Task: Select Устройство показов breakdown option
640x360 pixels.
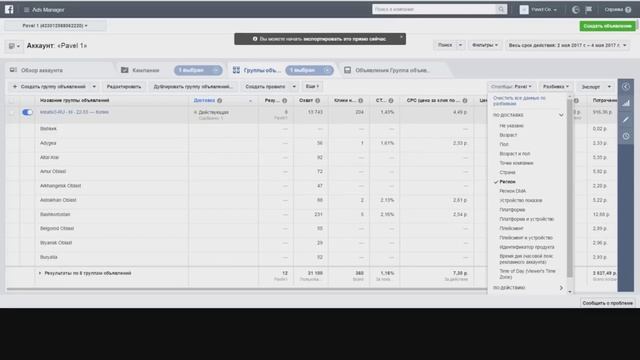Action: click(x=521, y=200)
